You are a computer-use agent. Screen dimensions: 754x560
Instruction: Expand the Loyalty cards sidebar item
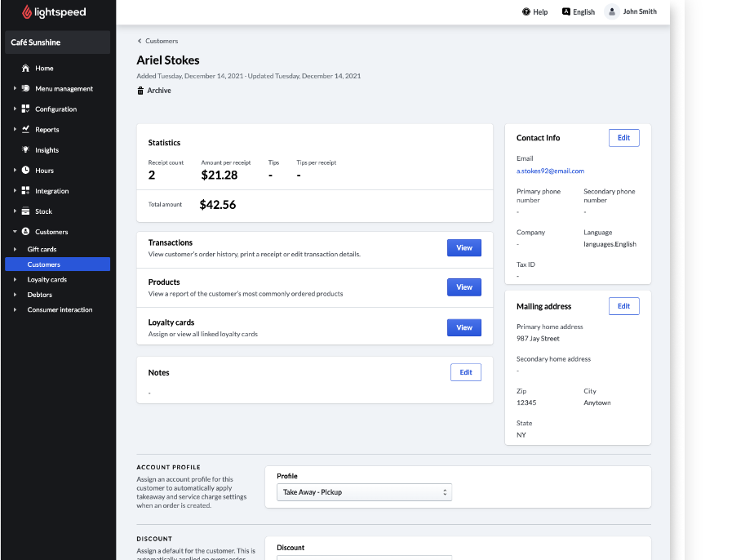point(47,279)
